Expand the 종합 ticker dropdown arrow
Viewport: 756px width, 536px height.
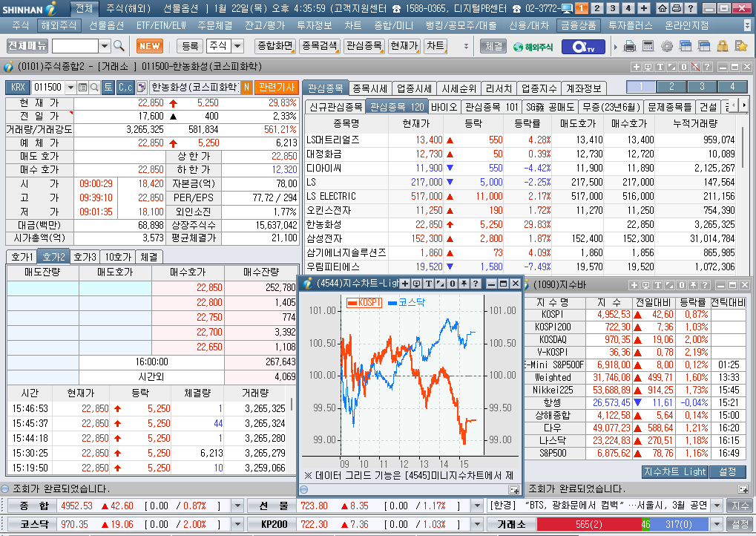(x=237, y=506)
